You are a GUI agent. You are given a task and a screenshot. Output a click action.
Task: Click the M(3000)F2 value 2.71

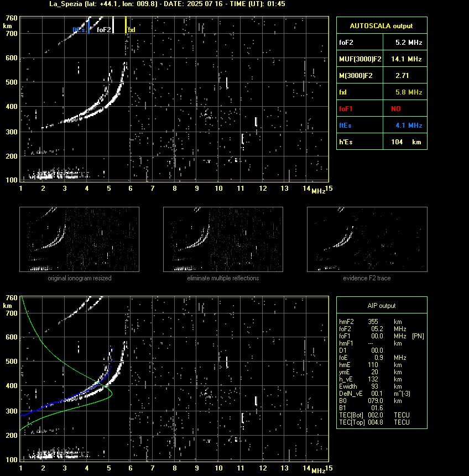pyautogui.click(x=402, y=76)
